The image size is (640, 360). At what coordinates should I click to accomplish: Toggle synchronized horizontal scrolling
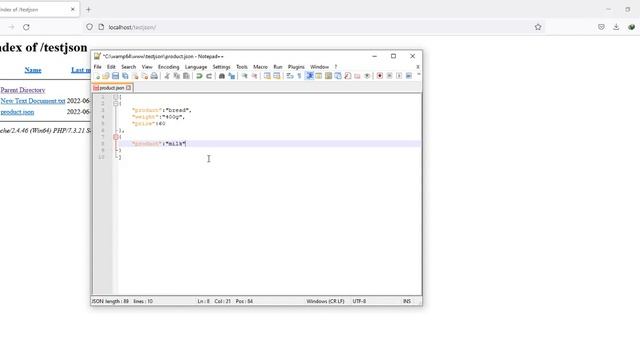coord(277,76)
